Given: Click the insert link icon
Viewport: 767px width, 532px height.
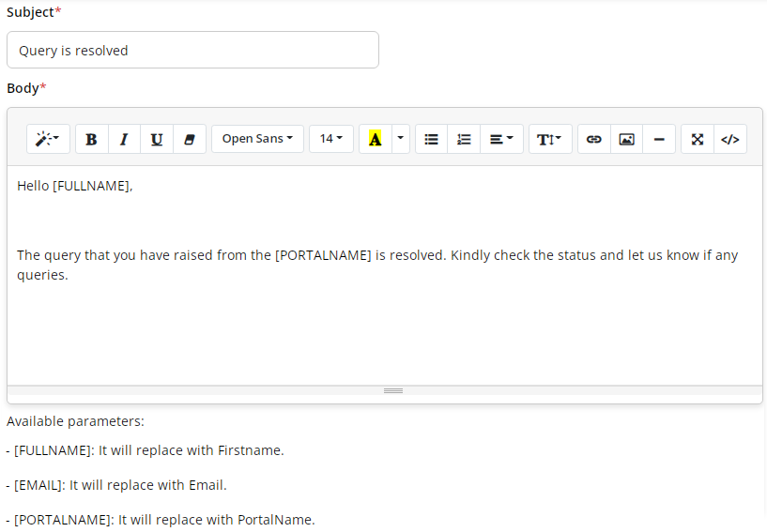Looking at the screenshot, I should click(593, 139).
